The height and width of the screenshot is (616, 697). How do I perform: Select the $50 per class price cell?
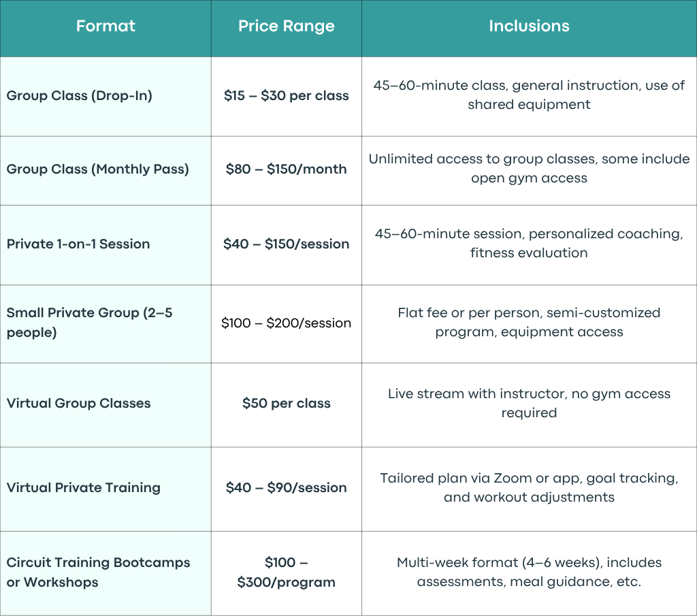287,404
